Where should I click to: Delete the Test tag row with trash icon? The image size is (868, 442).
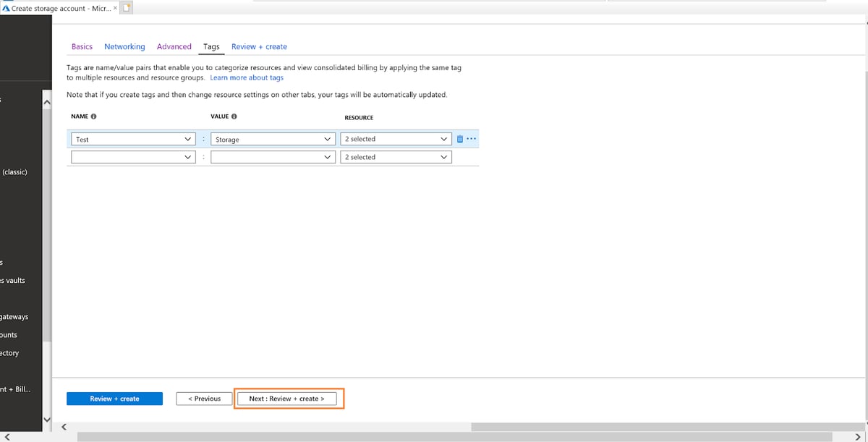click(x=460, y=139)
